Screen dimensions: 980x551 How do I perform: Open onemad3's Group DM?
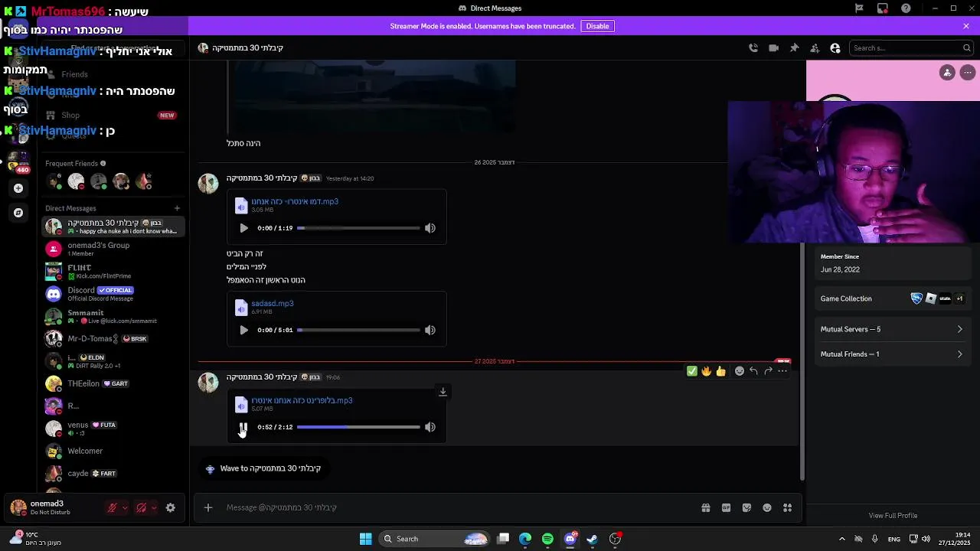[x=113, y=249]
